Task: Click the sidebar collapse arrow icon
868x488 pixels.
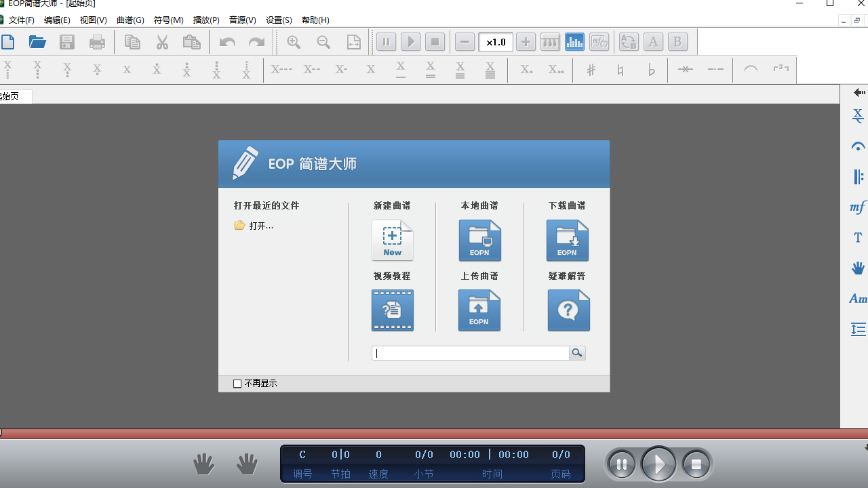Action: point(859,92)
